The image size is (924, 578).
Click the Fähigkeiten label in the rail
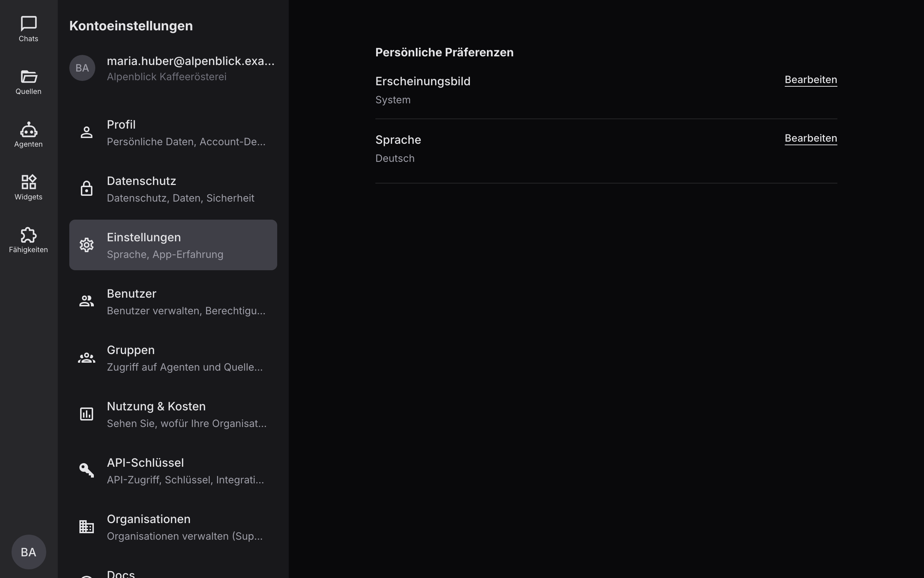[x=29, y=250]
